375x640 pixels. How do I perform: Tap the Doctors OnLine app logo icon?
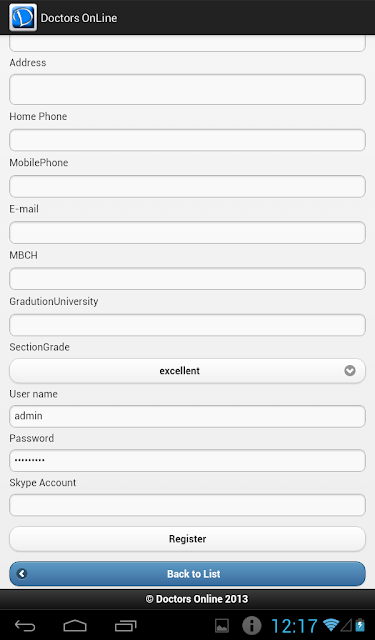pyautogui.click(x=23, y=18)
